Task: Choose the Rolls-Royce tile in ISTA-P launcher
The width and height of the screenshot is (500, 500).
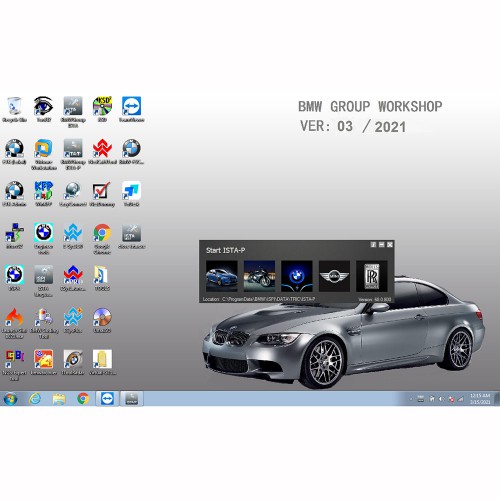Action: click(372, 276)
